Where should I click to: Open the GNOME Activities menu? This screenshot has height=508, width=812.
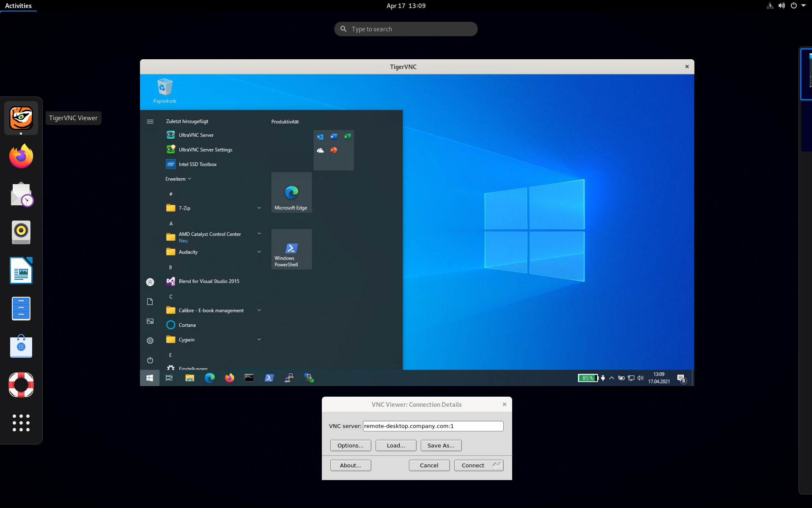pyautogui.click(x=18, y=6)
